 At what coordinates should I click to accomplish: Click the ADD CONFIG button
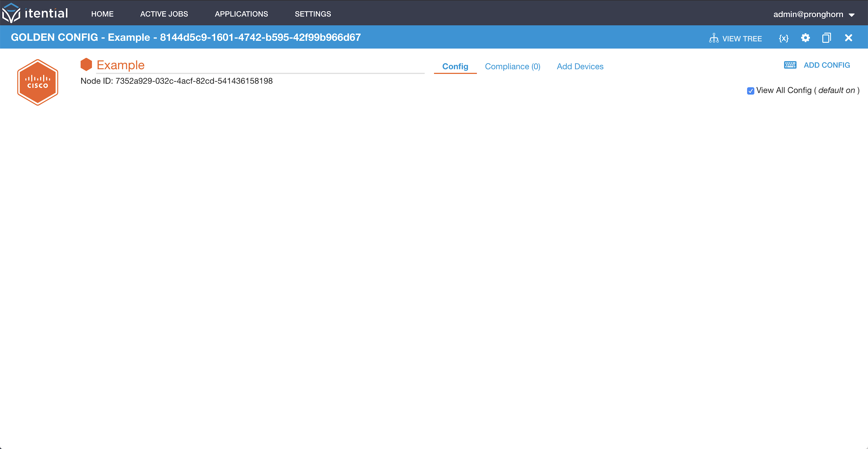pos(817,65)
